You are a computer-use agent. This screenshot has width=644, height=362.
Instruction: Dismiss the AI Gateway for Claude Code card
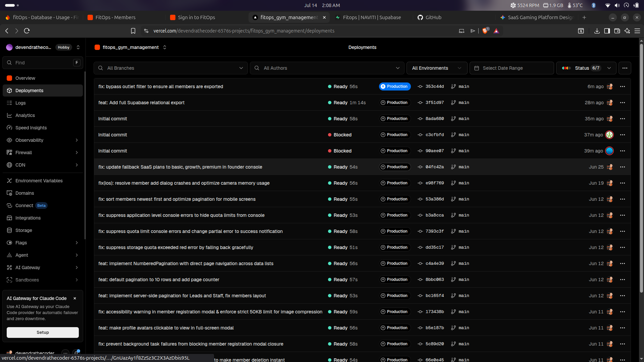[75, 298]
